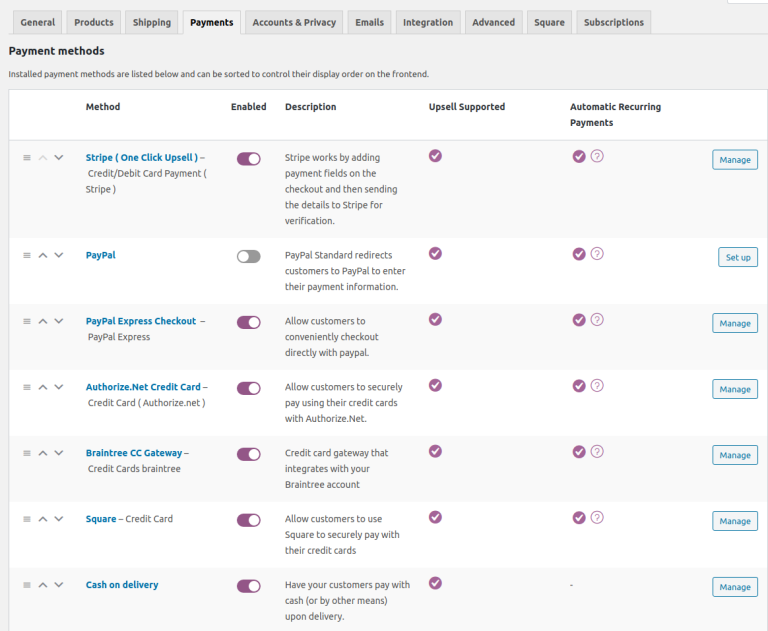This screenshot has width=768, height=631.
Task: Disable Authorize.Net Credit Card toggle
Action: (x=249, y=388)
